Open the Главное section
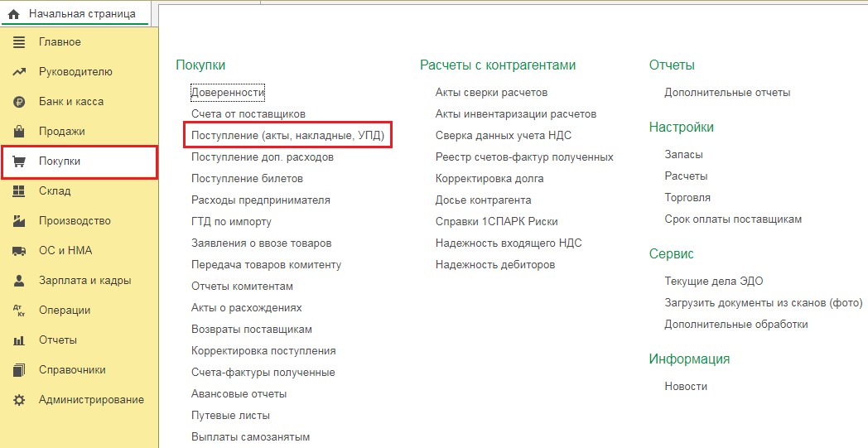 click(x=60, y=42)
